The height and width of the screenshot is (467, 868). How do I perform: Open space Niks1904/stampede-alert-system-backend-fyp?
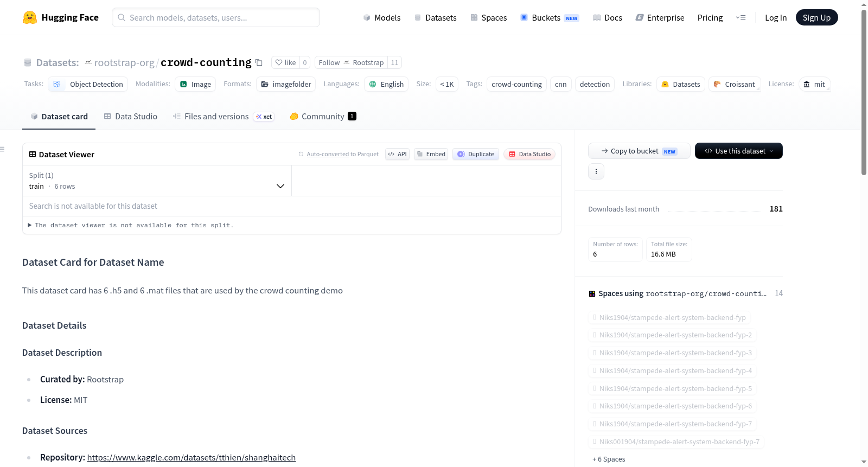tap(669, 317)
